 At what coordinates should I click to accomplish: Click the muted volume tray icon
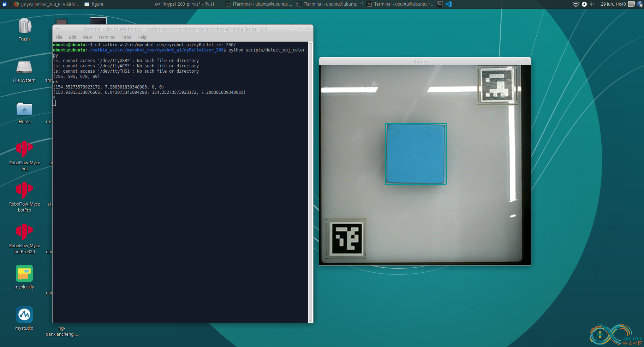pyautogui.click(x=592, y=4)
